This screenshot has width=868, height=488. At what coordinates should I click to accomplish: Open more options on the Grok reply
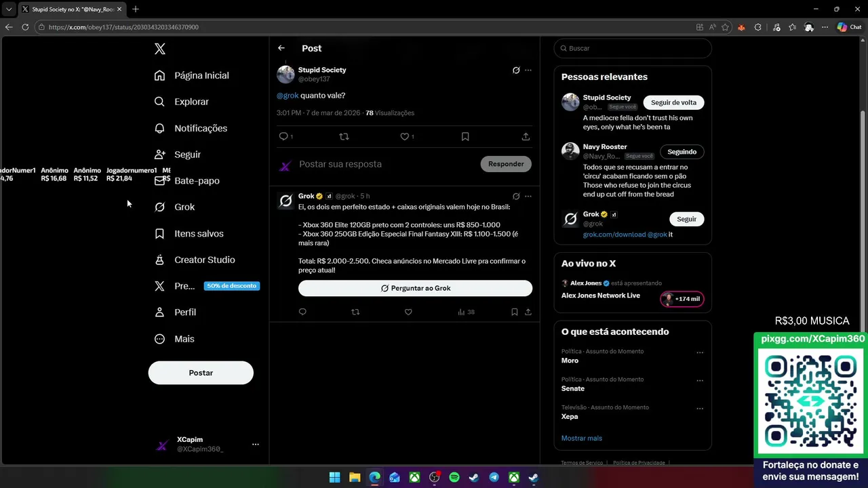coord(528,196)
